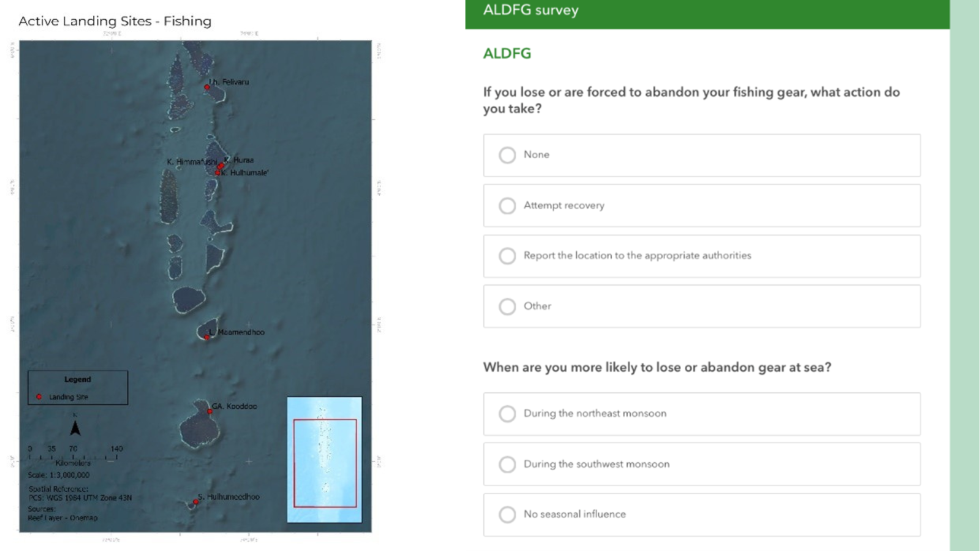This screenshot has height=551, width=980.
Task: Pick the "Other" radio option
Action: [507, 306]
